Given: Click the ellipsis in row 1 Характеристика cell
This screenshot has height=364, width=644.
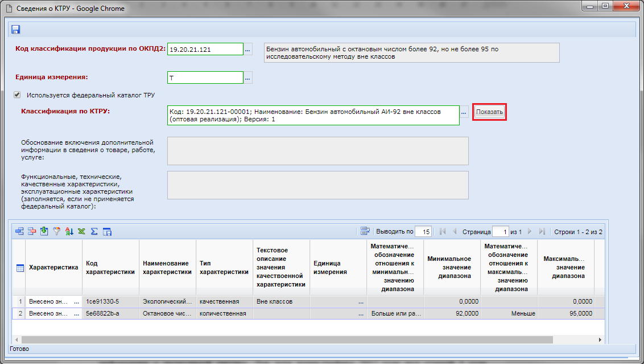Looking at the screenshot, I should click(76, 301).
